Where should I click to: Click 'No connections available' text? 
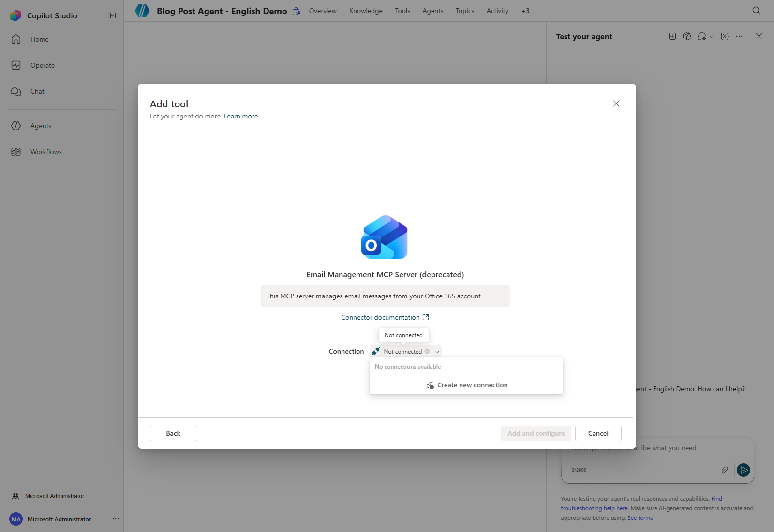tap(408, 367)
